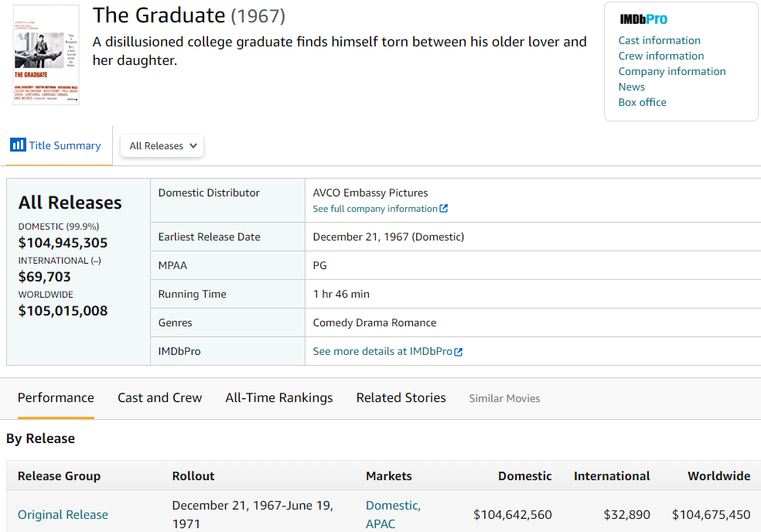
Task: Click the All Releases summary heading
Action: 70,203
